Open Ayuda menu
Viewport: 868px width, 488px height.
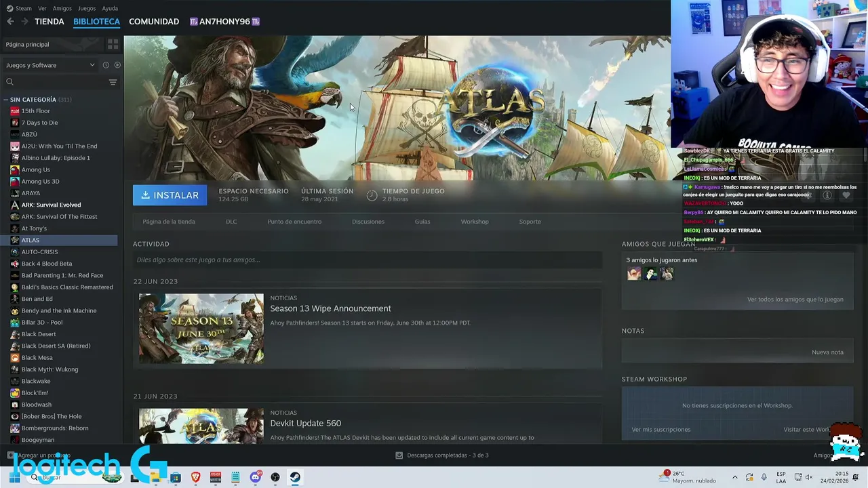click(110, 8)
